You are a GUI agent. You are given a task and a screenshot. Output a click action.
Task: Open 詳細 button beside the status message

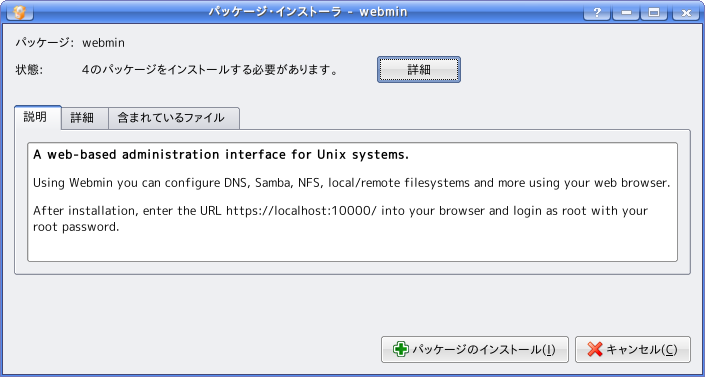click(x=419, y=70)
